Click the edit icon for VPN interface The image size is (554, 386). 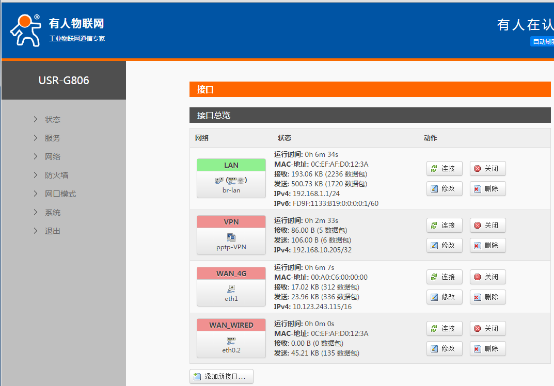434,245
